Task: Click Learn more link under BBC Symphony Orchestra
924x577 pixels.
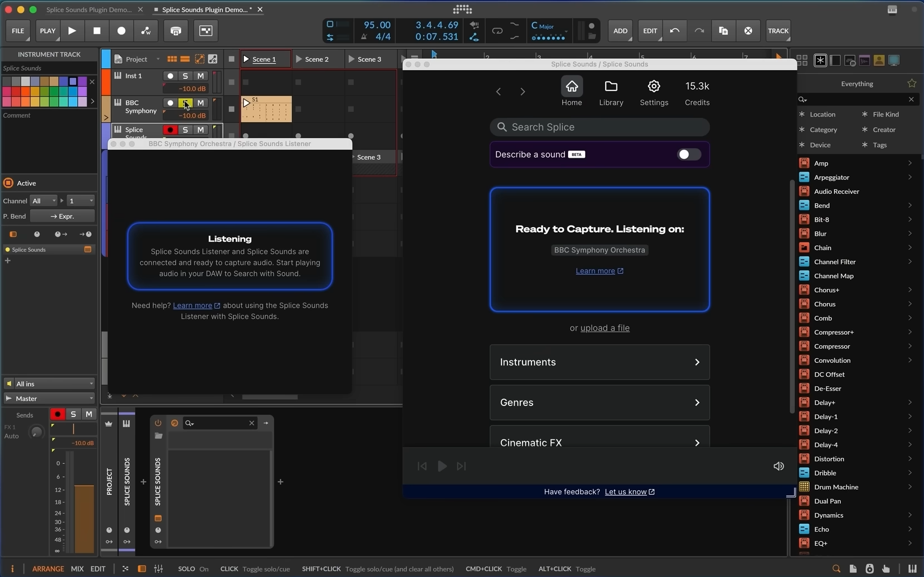Action: 599,271
